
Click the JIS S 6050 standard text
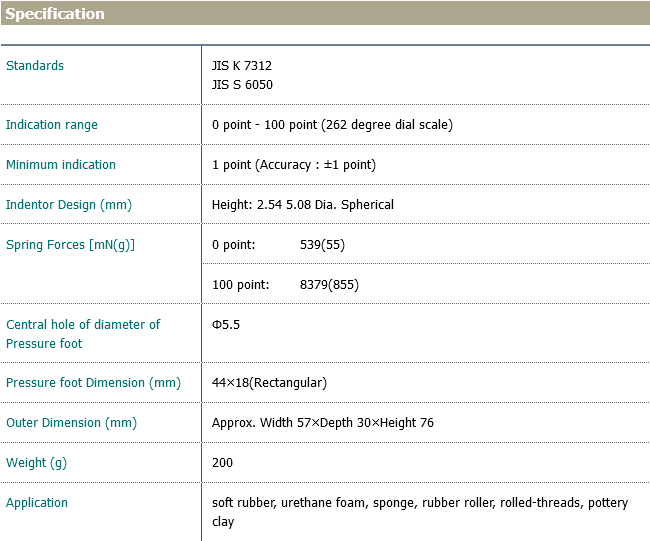[x=242, y=85]
